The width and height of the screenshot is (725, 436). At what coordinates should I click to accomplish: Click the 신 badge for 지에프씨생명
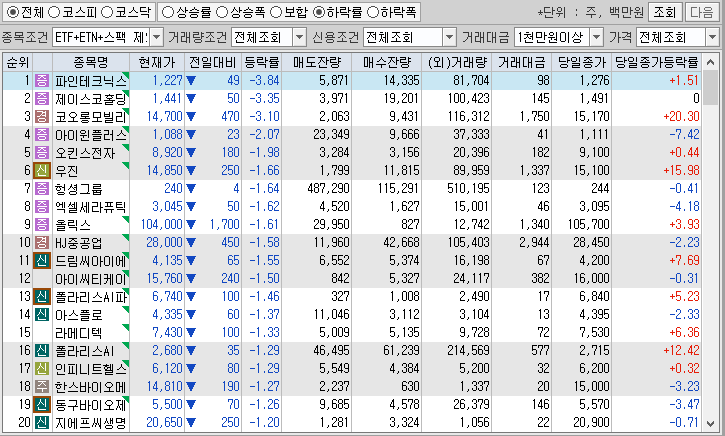[x=42, y=423]
